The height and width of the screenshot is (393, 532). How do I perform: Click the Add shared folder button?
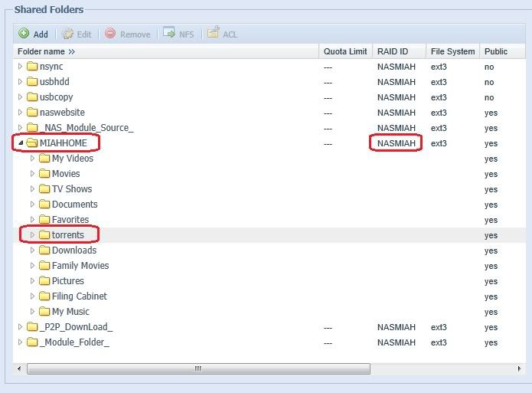point(33,34)
